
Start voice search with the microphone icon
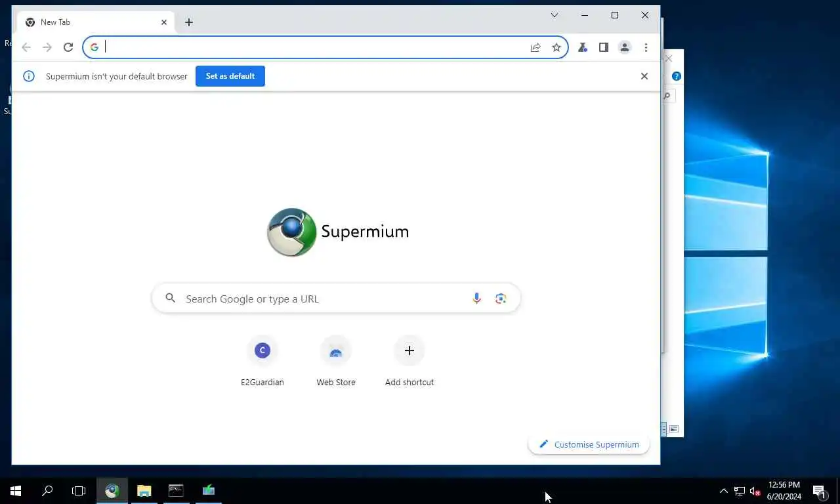[x=477, y=299]
